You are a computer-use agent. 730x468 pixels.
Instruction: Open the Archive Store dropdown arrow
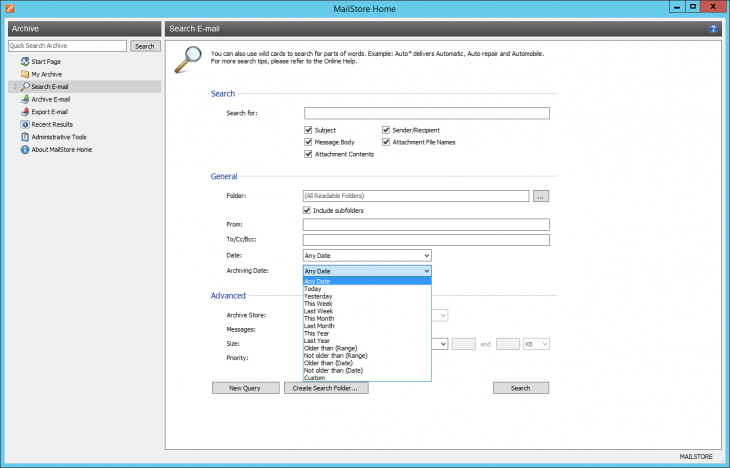[x=443, y=316]
